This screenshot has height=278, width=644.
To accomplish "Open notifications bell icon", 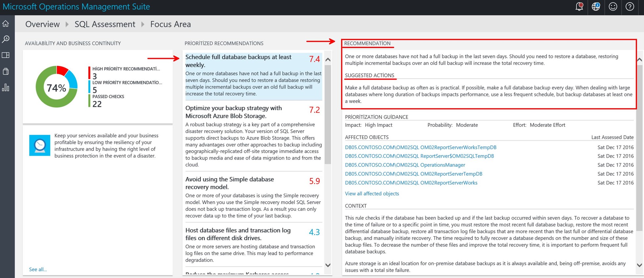I will 579,7.
